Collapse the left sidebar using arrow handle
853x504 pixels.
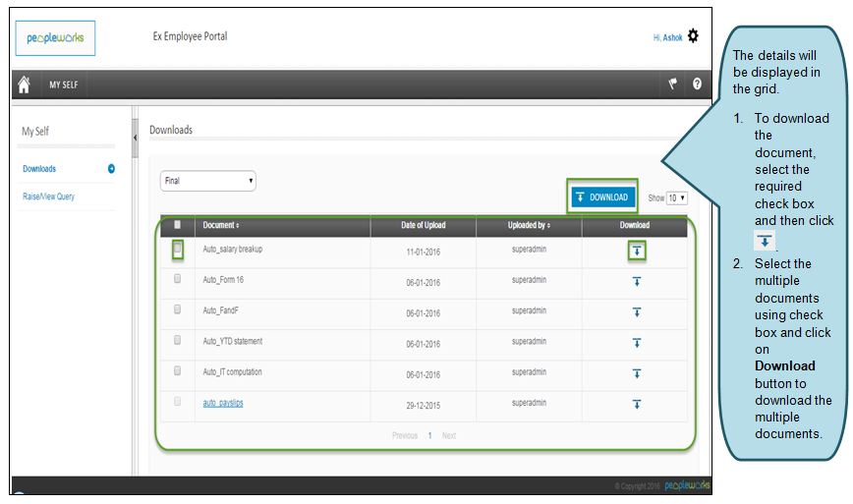click(135, 138)
